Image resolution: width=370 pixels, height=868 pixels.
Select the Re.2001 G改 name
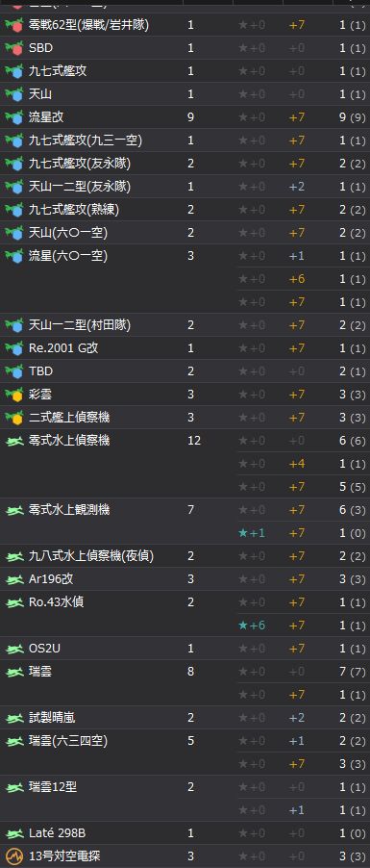coord(63,348)
